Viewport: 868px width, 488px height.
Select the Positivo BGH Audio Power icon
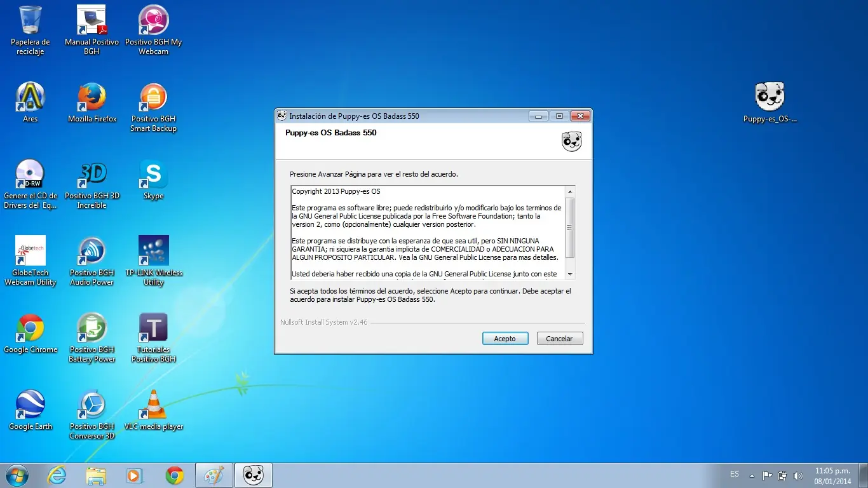point(92,261)
